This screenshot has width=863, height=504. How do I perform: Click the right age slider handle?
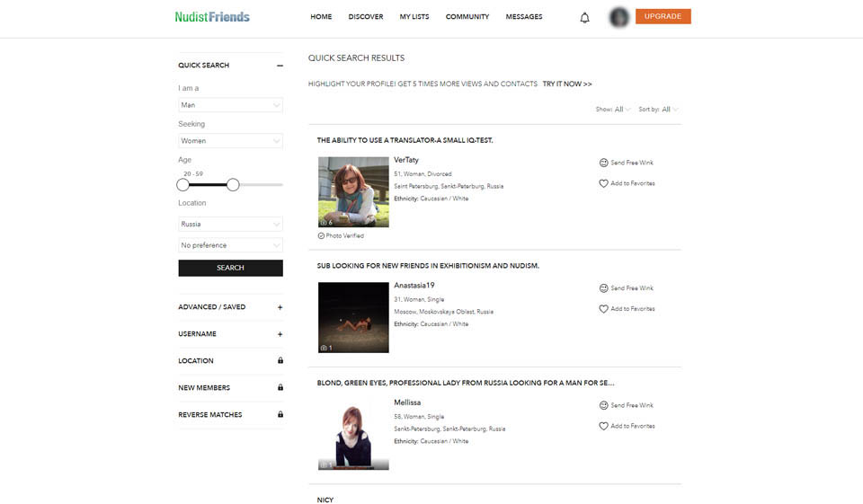(233, 184)
